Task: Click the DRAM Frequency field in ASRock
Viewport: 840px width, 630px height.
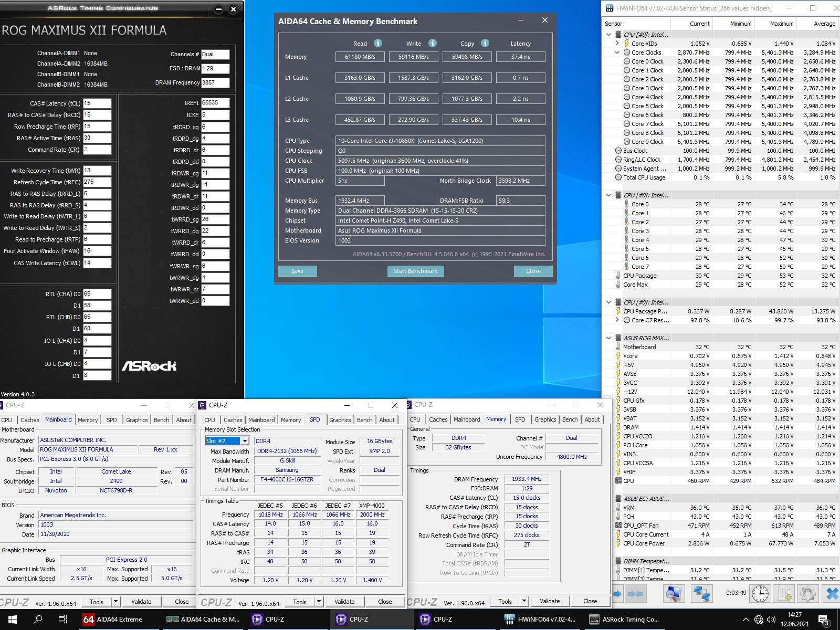Action: [x=215, y=82]
